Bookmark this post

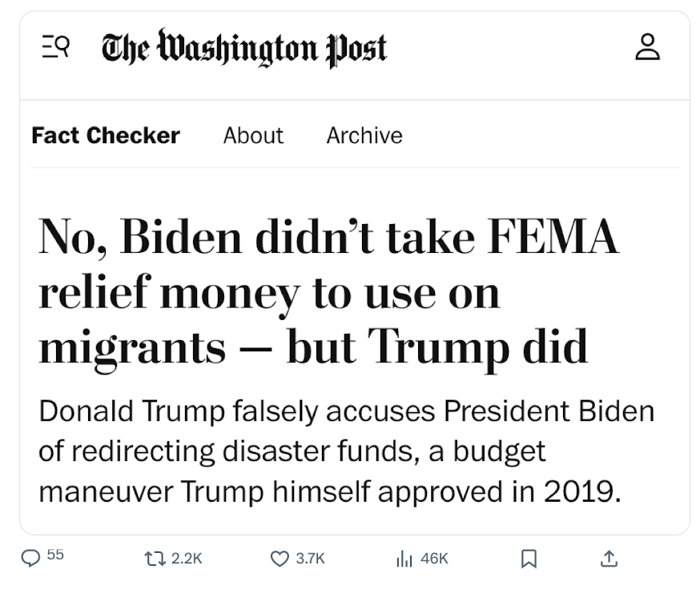(x=529, y=559)
